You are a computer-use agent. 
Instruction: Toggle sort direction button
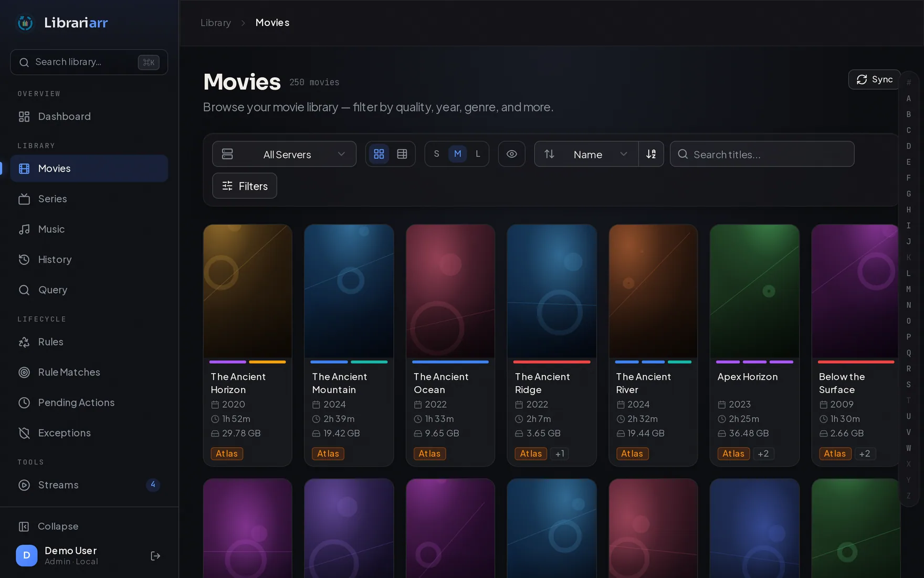coord(651,154)
